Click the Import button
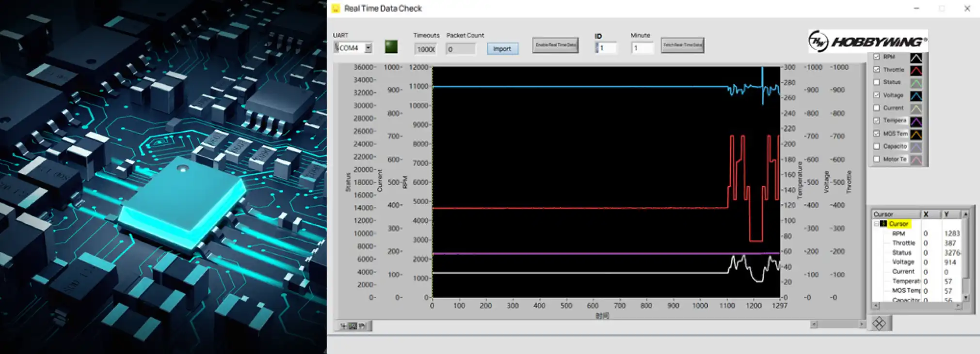Screen dimensions: 980x354 pyautogui.click(x=502, y=48)
